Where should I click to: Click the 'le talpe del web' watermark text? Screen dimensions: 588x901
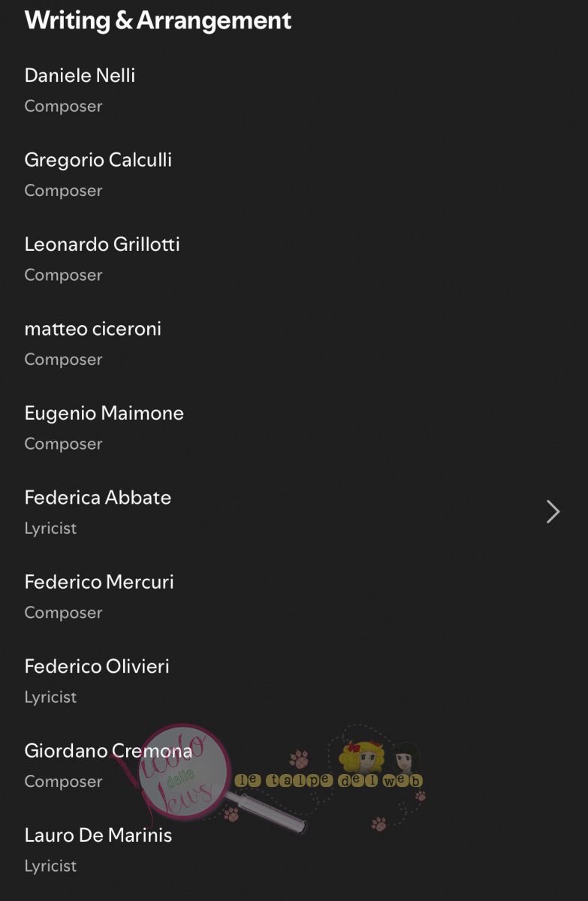[328, 781]
